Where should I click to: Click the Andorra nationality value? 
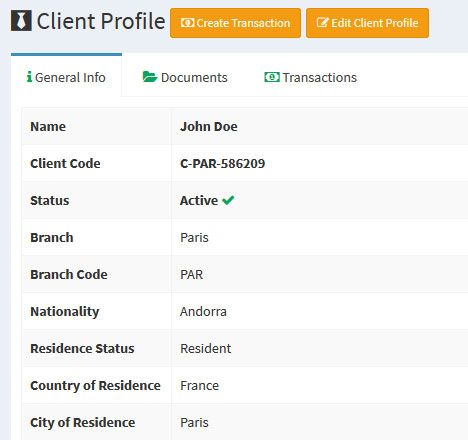(x=203, y=312)
